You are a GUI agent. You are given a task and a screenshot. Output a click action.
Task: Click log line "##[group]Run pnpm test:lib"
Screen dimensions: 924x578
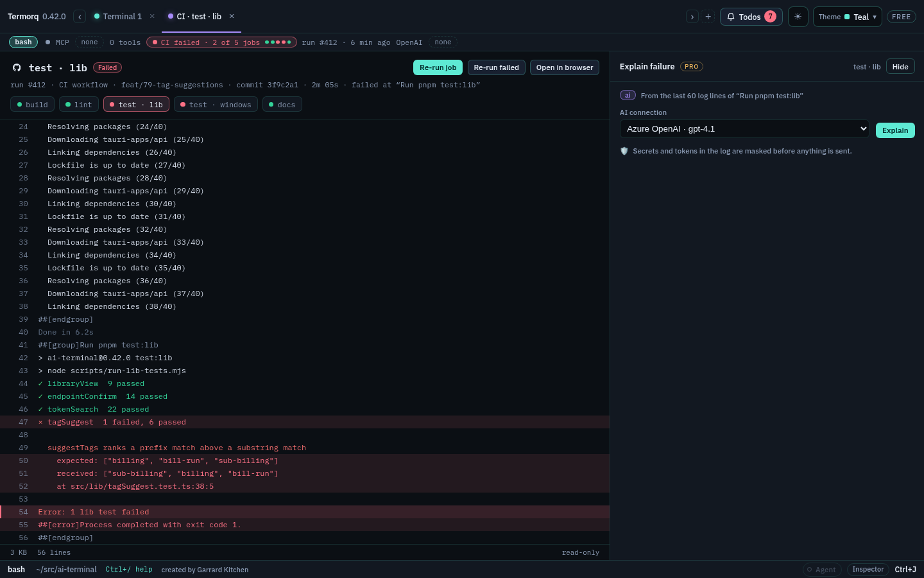305,345
